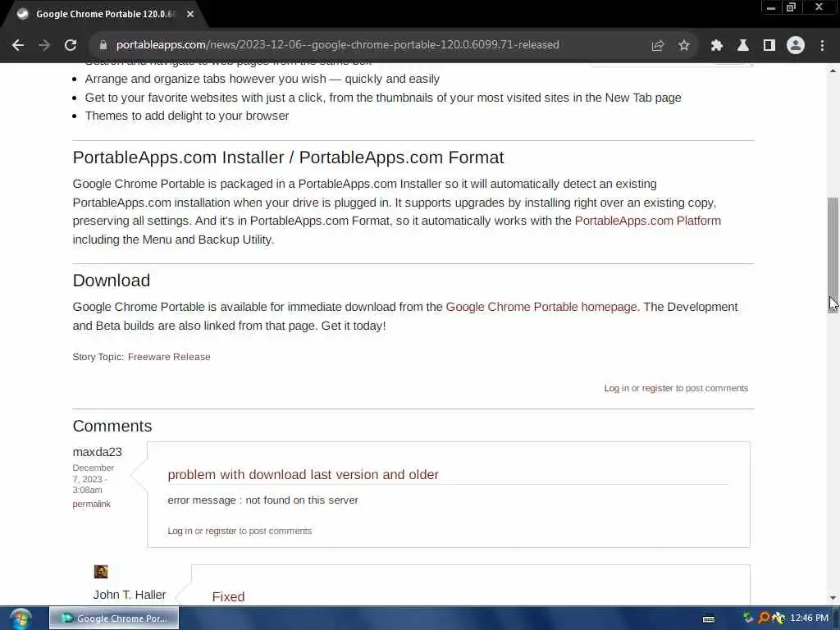Open the PortableApps.com Platform link

click(648, 221)
